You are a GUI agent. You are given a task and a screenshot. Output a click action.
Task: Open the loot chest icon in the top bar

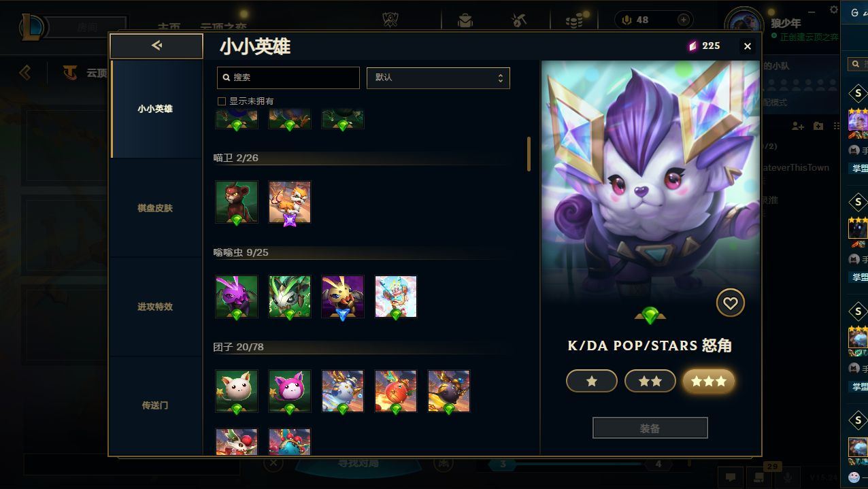[465, 20]
